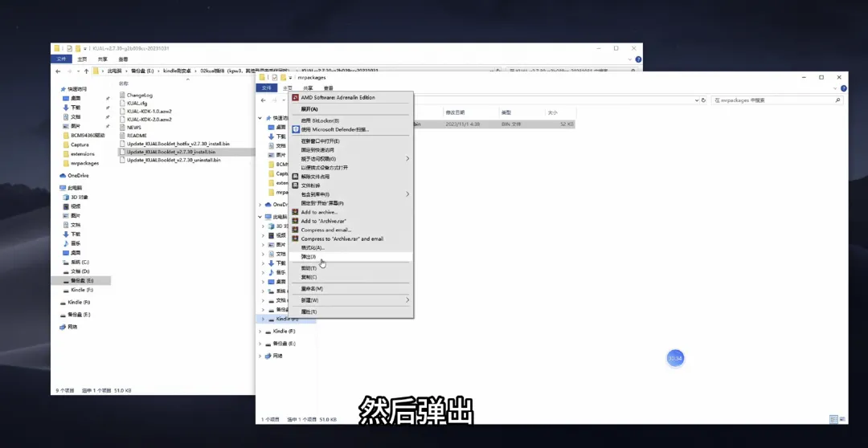Select 弹出 (Eject) in context menu
This screenshot has width=868, height=448.
[x=351, y=257]
